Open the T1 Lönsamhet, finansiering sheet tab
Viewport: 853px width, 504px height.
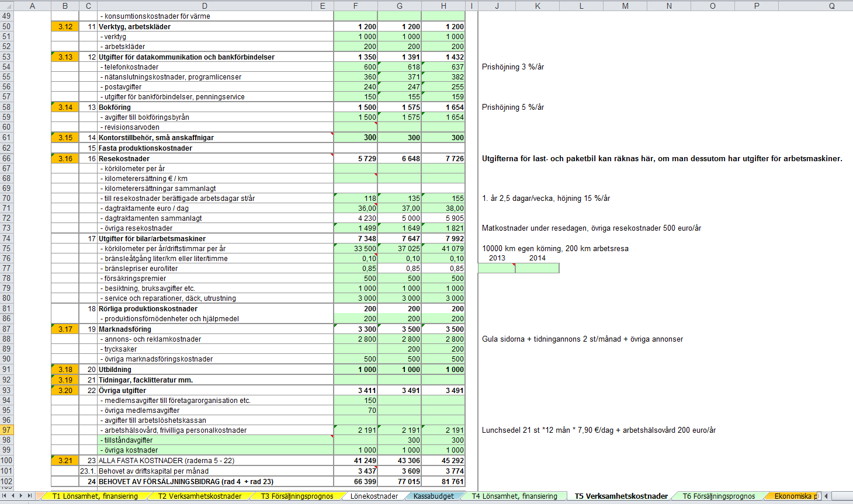(x=95, y=496)
